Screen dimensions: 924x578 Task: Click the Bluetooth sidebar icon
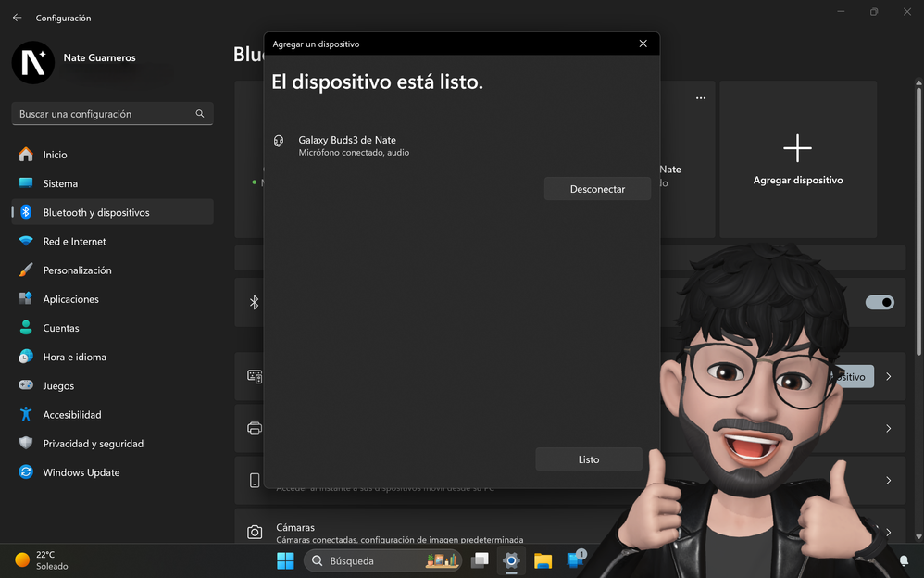pos(26,212)
